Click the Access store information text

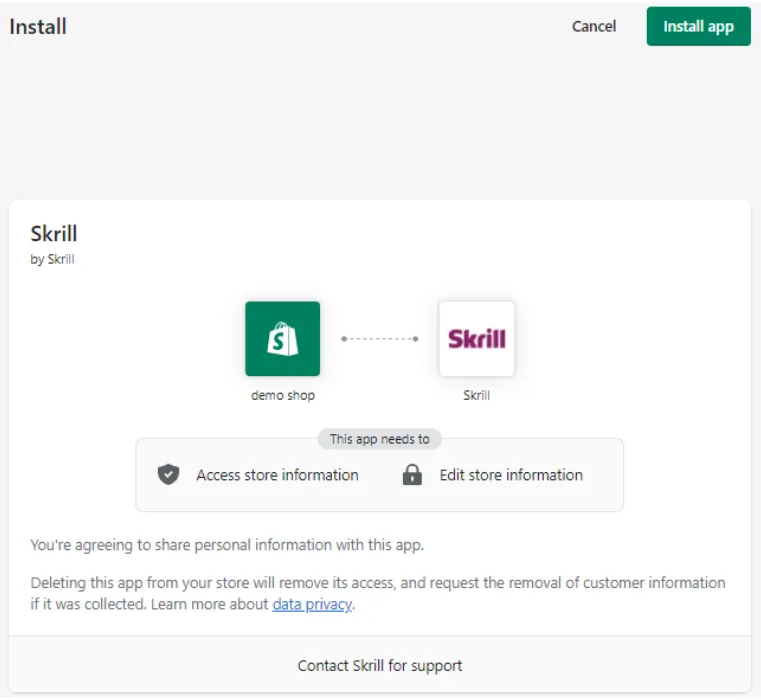coord(277,475)
